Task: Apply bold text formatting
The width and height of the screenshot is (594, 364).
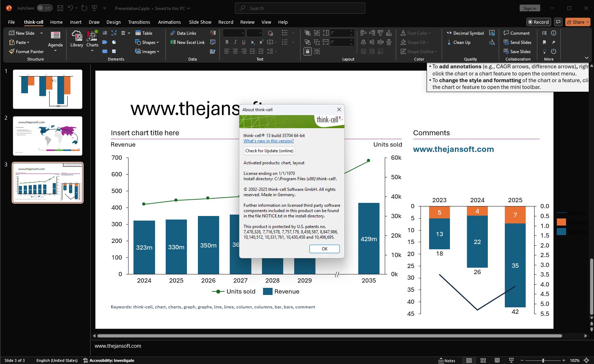Action: [227, 42]
